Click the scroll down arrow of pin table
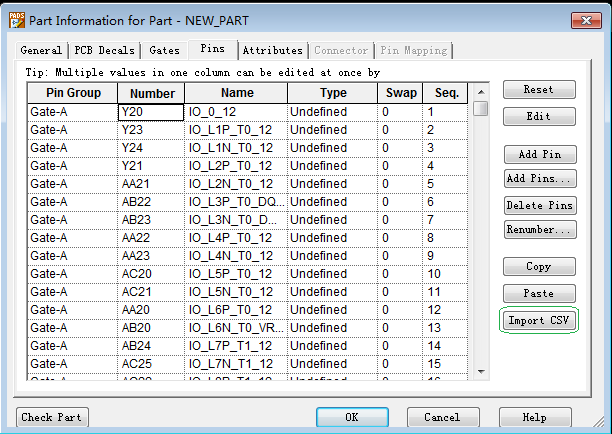Viewport: 612px width, 434px height. click(481, 372)
